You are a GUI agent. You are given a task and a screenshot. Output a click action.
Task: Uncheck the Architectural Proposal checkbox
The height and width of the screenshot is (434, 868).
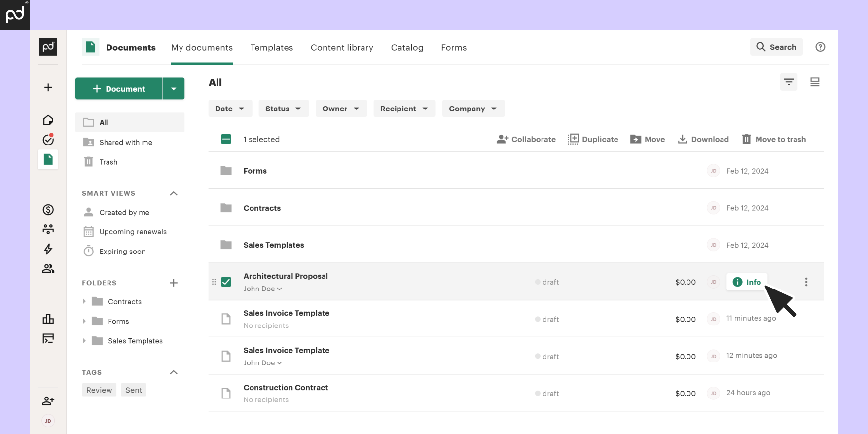pos(226,282)
